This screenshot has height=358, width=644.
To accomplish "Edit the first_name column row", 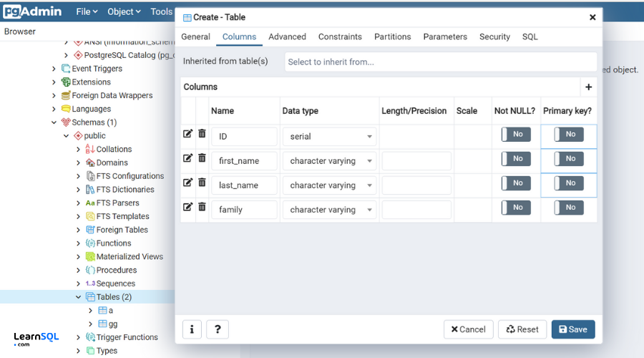I will [187, 158].
